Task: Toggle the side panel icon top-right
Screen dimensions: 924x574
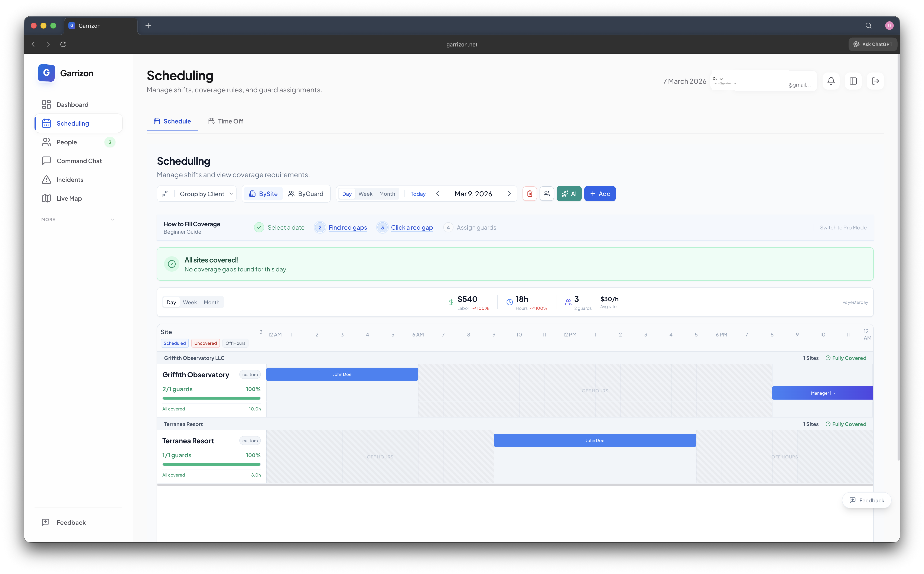Action: (853, 81)
